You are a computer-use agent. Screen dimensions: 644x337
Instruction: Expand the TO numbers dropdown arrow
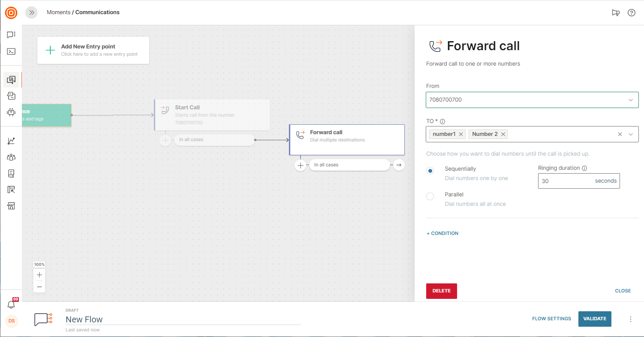[631, 134]
